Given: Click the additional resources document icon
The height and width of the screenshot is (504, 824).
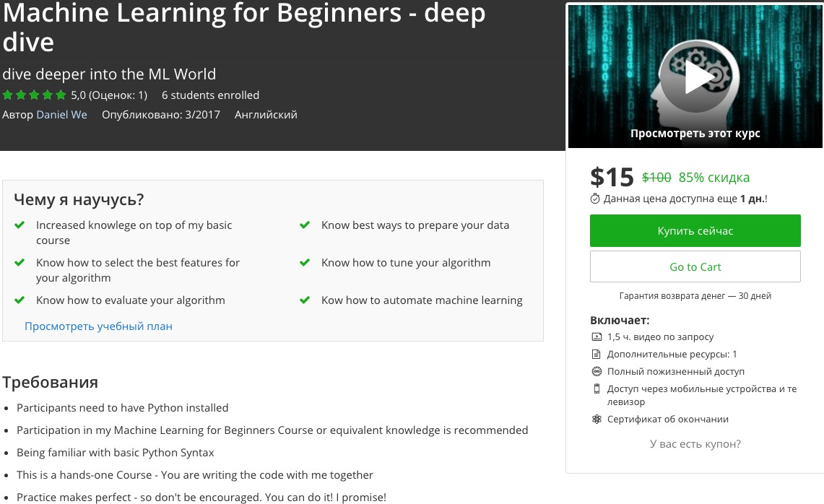Looking at the screenshot, I should pos(597,354).
